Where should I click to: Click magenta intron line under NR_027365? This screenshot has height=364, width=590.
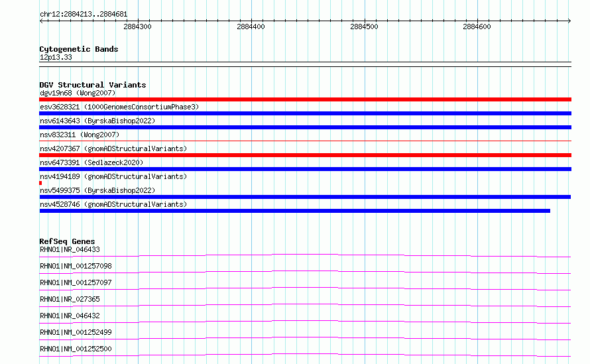click(x=305, y=305)
